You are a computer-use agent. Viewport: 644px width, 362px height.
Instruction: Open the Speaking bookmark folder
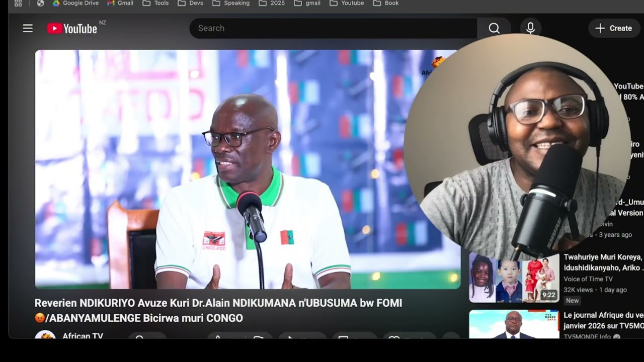[231, 3]
